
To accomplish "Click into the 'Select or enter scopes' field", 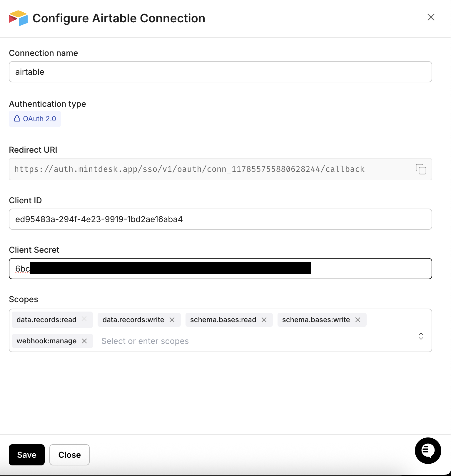I will coord(145,341).
